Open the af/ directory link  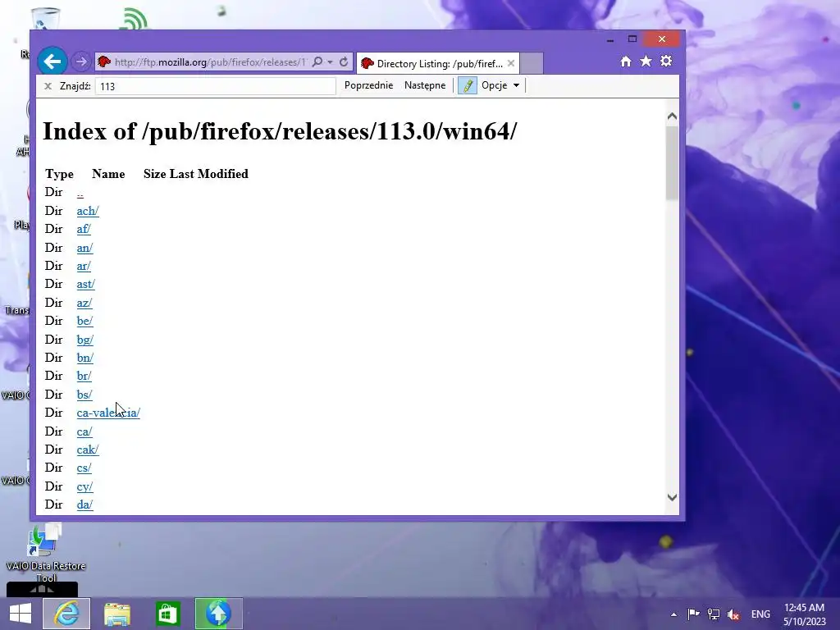click(x=84, y=229)
